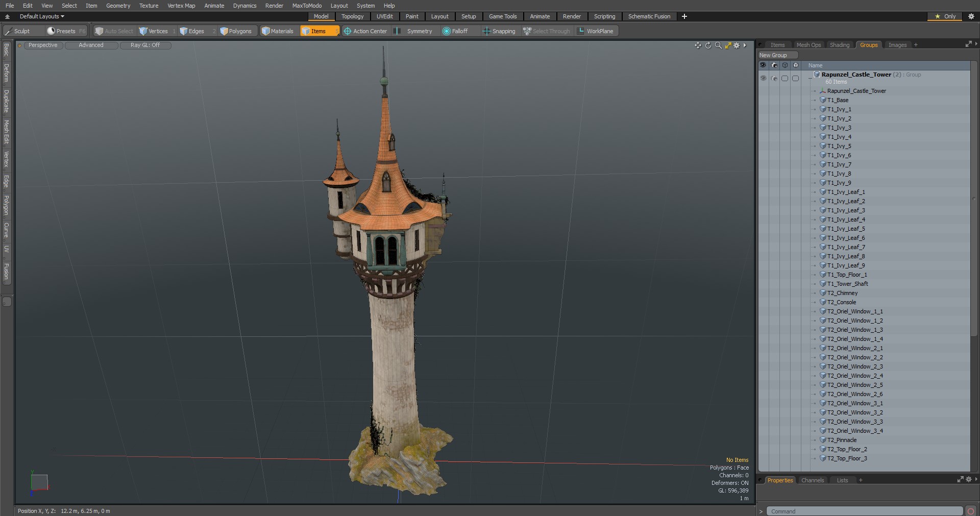
Task: Open the Advanced shading style dropdown
Action: click(91, 45)
